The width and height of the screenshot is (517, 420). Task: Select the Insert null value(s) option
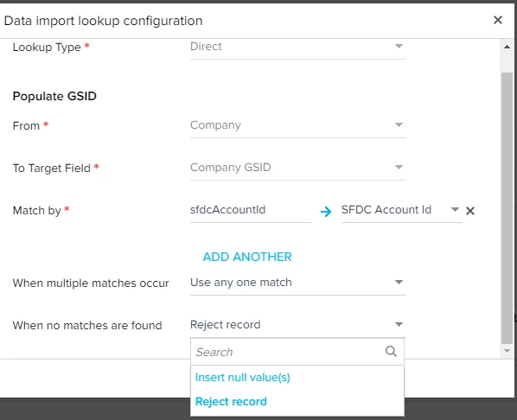[x=243, y=378]
